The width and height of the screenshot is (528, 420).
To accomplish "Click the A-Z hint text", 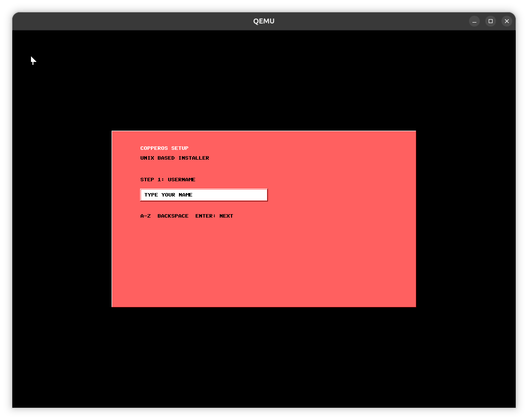I will [146, 216].
